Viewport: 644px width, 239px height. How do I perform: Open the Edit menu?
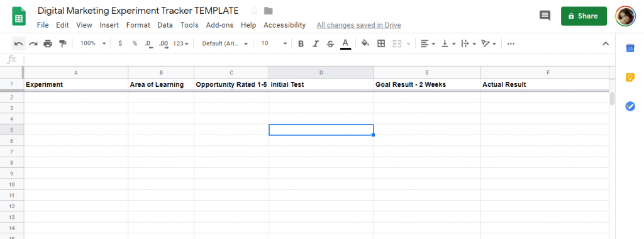coord(62,25)
